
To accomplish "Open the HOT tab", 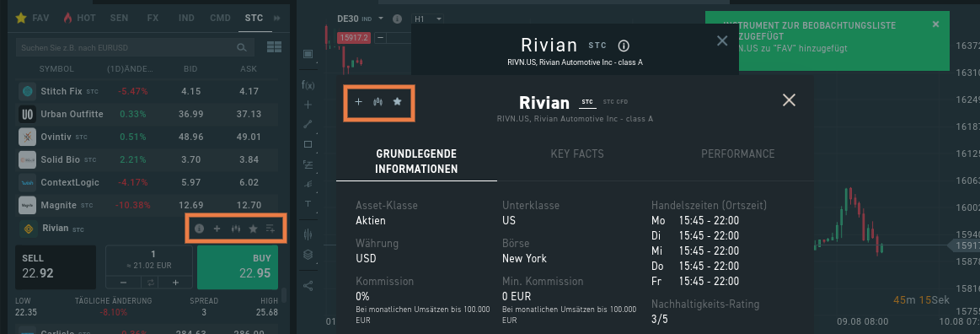I will click(x=86, y=19).
